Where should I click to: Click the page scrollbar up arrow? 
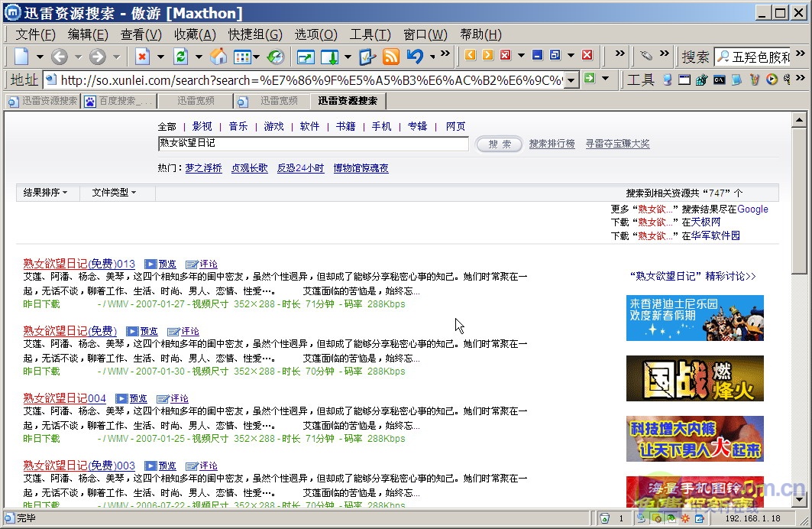click(x=799, y=120)
